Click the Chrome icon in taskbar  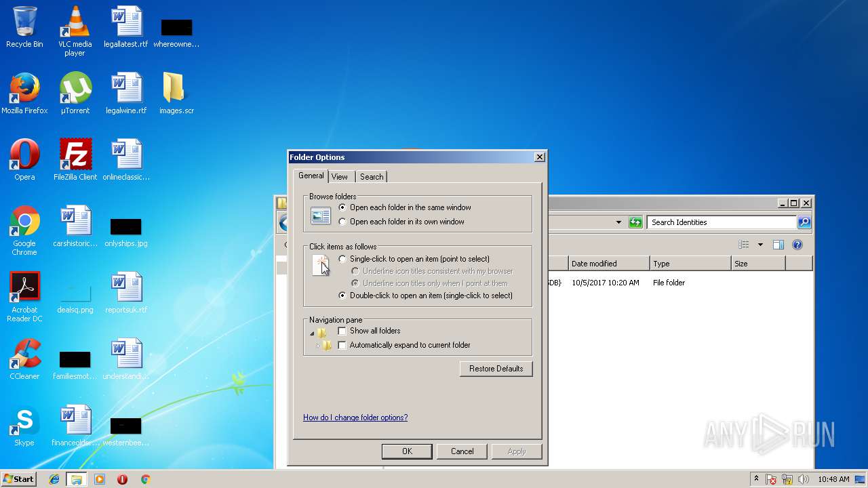point(145,479)
